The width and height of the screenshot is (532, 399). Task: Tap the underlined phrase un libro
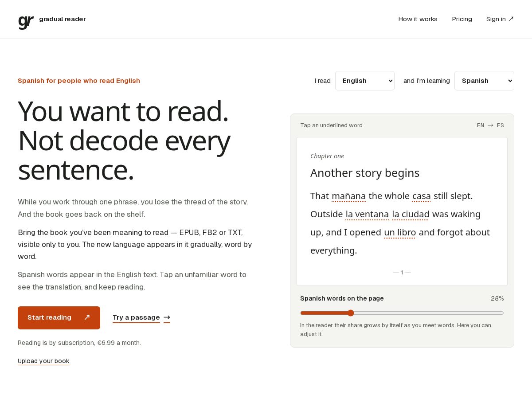click(x=400, y=232)
